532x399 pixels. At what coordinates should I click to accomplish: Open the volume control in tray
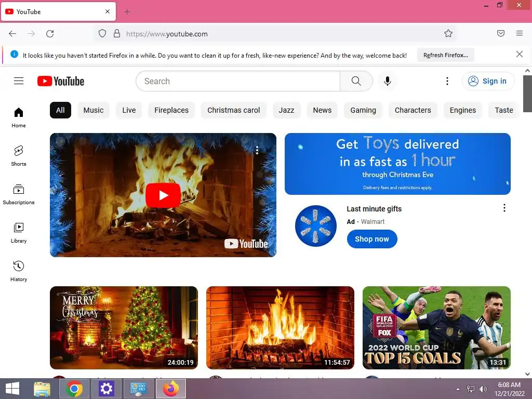click(483, 389)
